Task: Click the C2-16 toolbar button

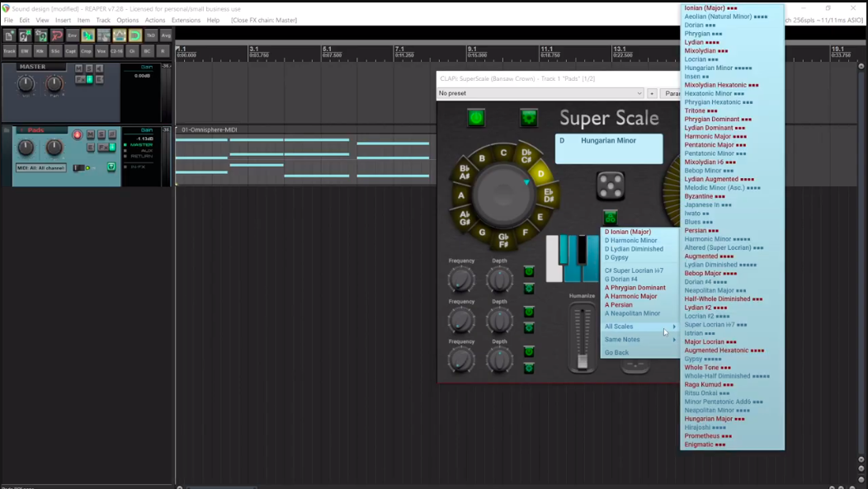Action: click(116, 51)
